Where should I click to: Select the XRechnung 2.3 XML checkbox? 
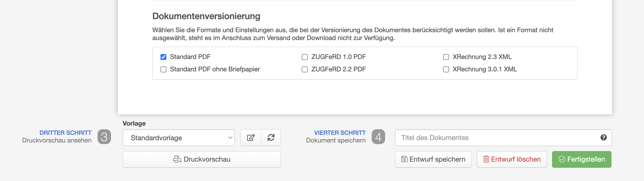coord(446,57)
